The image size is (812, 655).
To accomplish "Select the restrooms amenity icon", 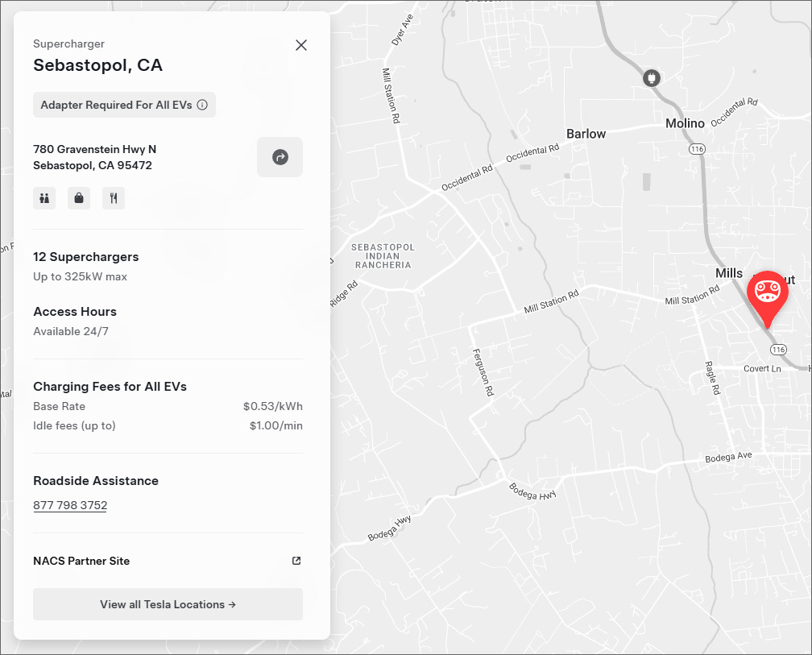I will point(44,198).
